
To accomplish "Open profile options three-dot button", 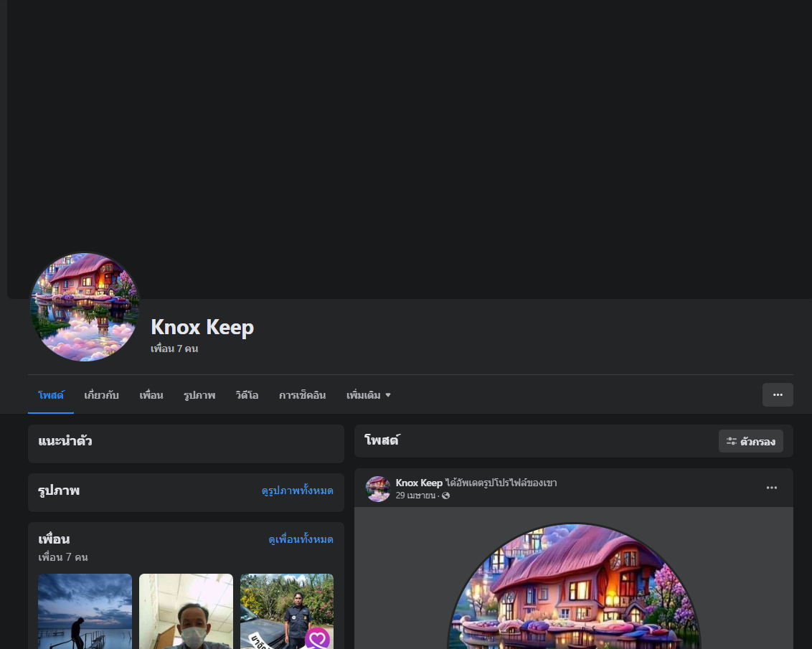I will click(778, 395).
